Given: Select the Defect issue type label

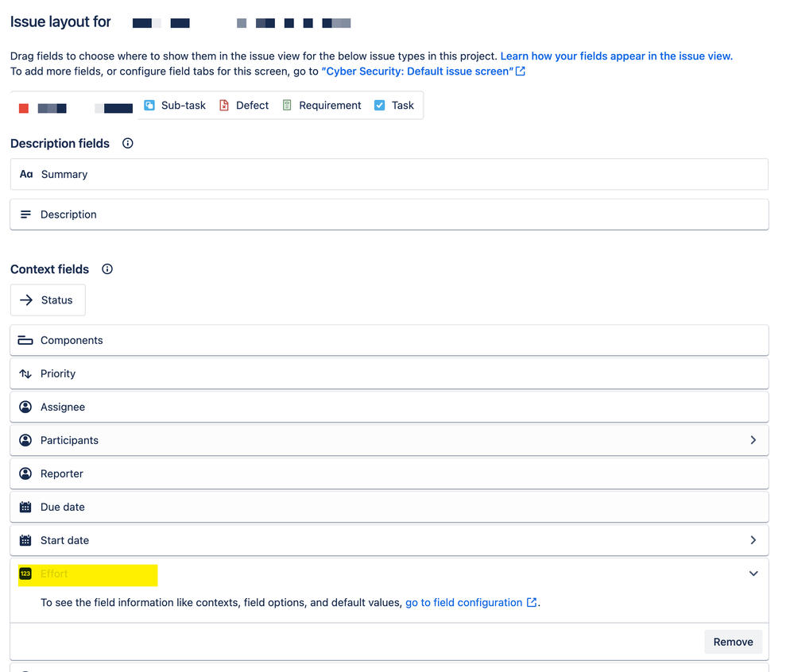Looking at the screenshot, I should (x=252, y=106).
